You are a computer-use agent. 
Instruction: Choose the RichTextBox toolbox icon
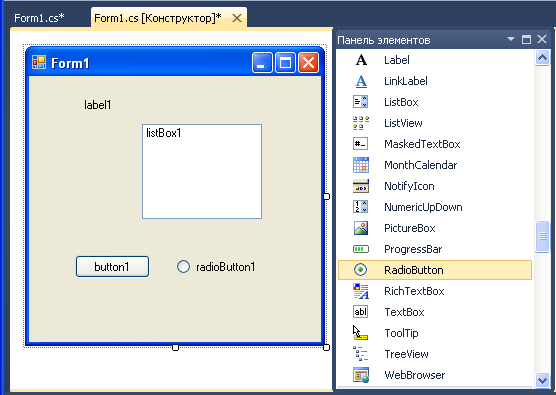[x=361, y=291]
